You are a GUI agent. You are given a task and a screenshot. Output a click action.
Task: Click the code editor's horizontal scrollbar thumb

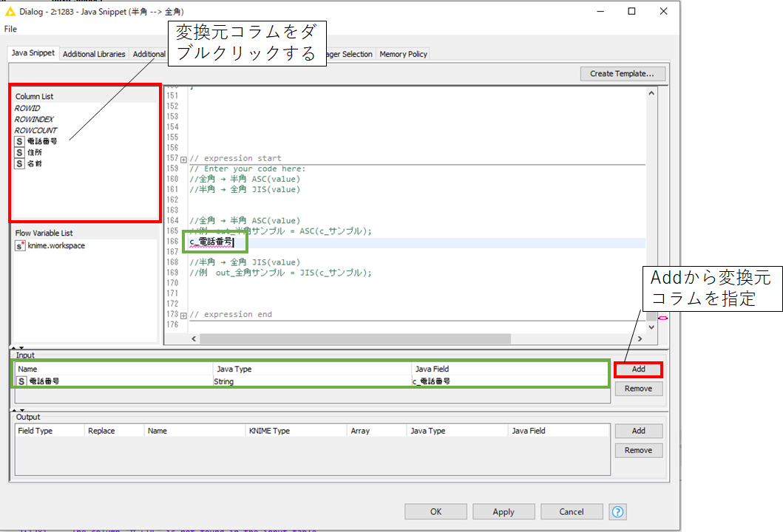coord(356,339)
